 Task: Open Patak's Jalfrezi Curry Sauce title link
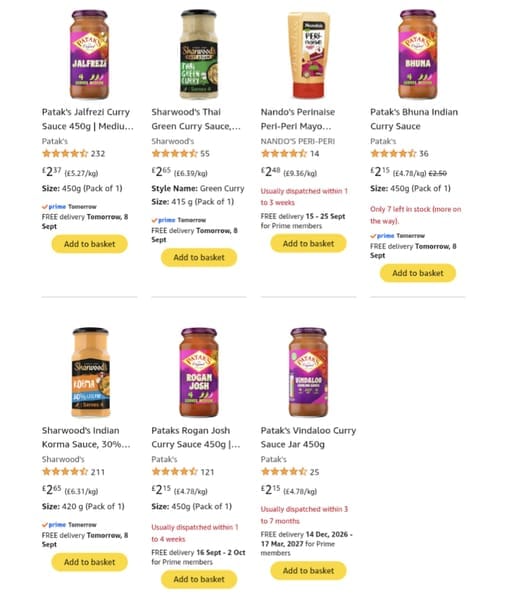pyautogui.click(x=88, y=119)
